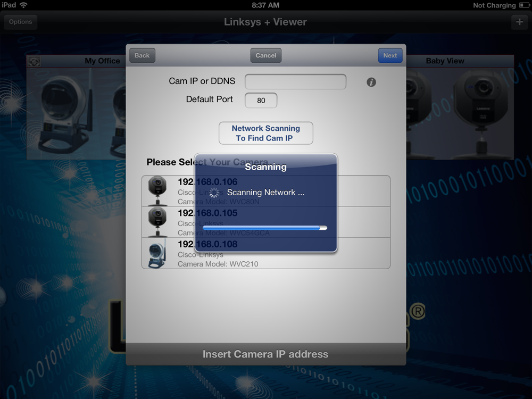Tap the 'Cam IP or DDNS' label

click(202, 81)
